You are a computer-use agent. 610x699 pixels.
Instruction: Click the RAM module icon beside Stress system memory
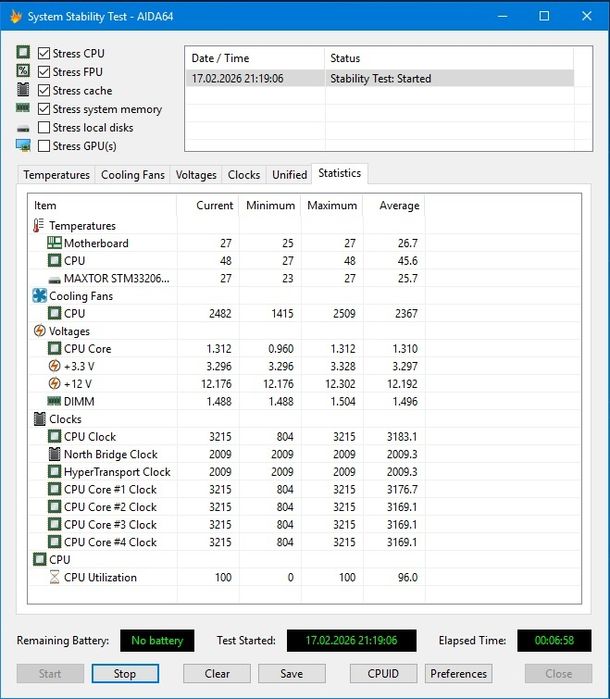[x=23, y=108]
